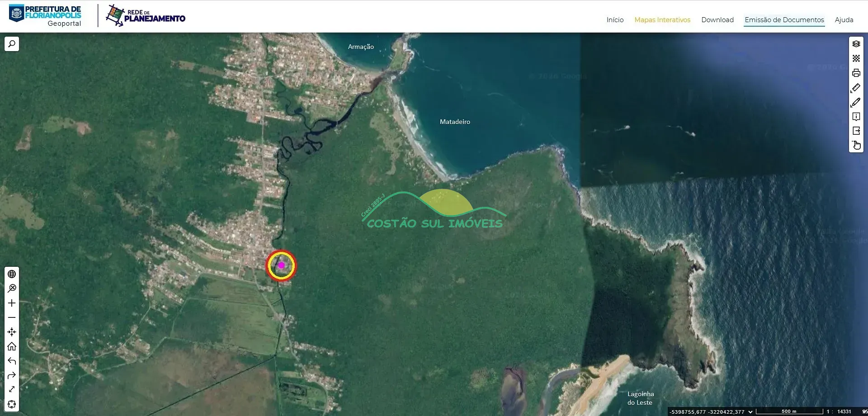Open Emissão de Documentos menu
This screenshot has height=416, width=868.
click(784, 20)
